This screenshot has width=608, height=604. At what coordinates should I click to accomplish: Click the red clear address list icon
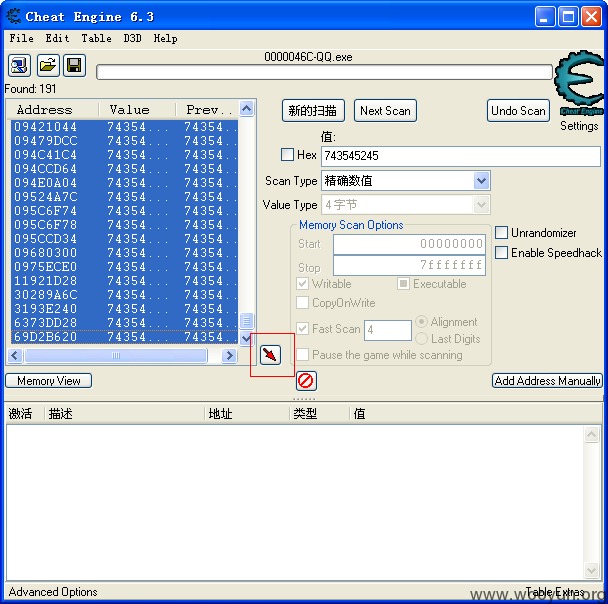click(306, 381)
